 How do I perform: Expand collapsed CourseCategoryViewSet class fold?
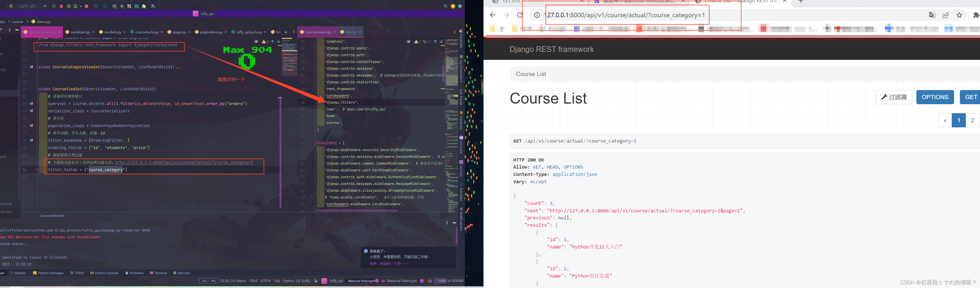[x=37, y=67]
